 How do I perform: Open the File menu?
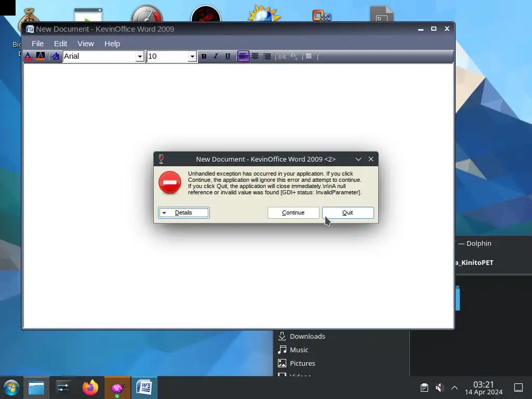37,44
